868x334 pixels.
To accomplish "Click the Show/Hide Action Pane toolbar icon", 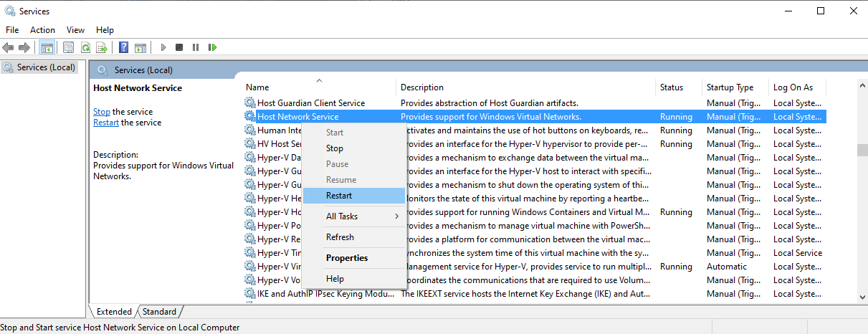I will pyautogui.click(x=140, y=48).
